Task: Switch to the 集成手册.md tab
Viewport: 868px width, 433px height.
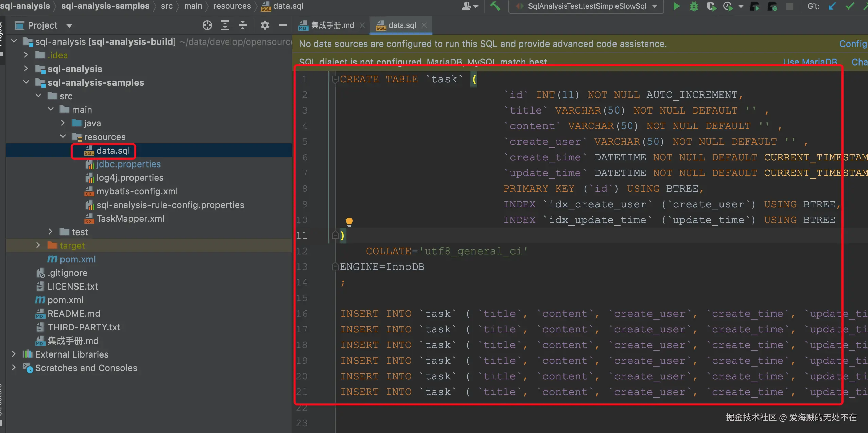Action: click(x=332, y=25)
